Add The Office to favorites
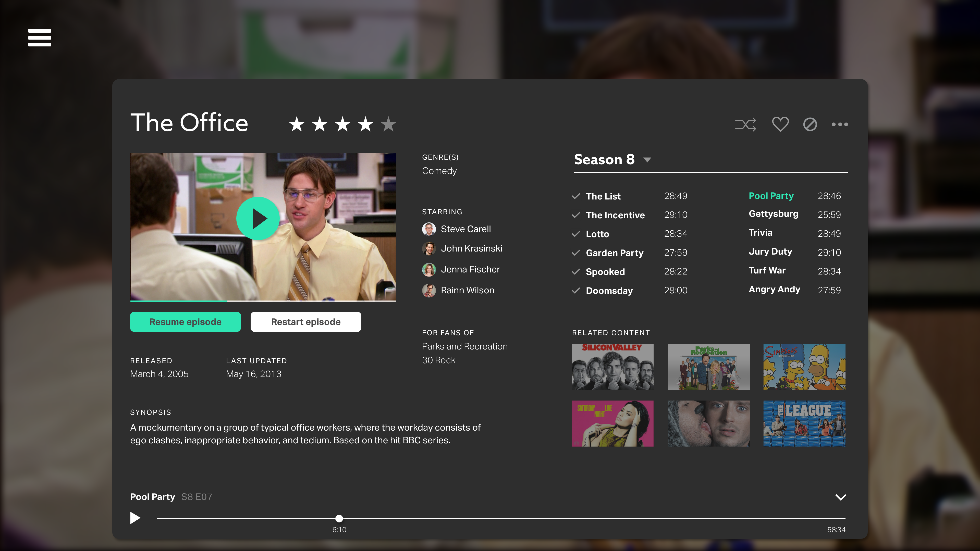Viewport: 980px width, 551px height. (780, 124)
